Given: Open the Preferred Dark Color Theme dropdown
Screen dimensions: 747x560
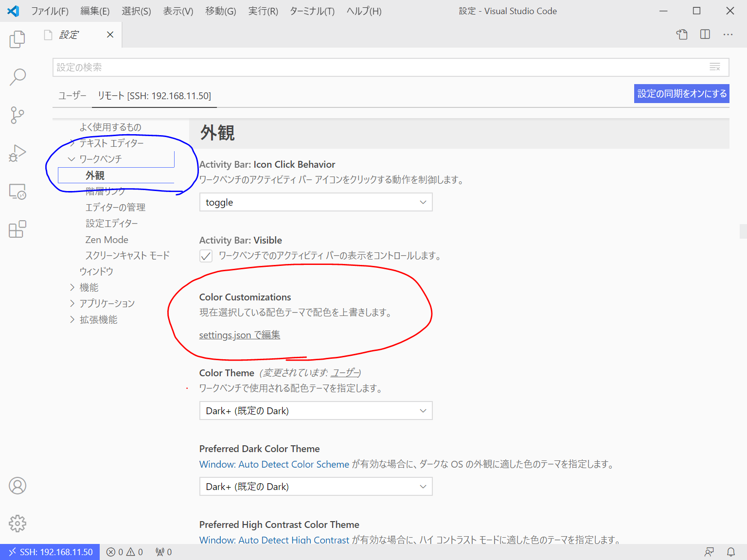Looking at the screenshot, I should coord(316,487).
